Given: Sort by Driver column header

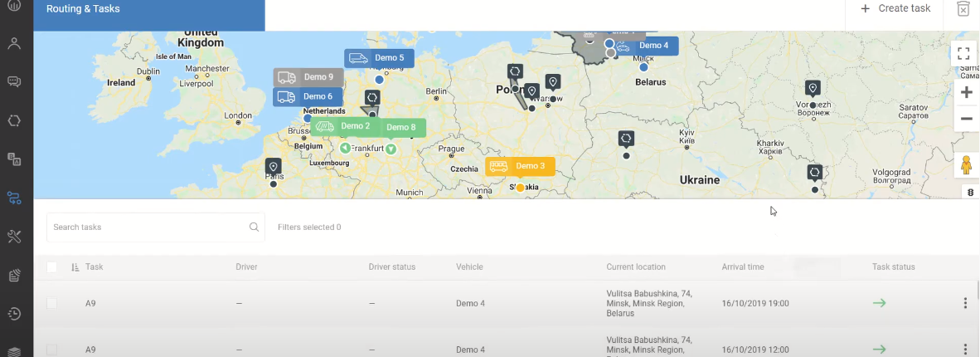Looking at the screenshot, I should (246, 267).
